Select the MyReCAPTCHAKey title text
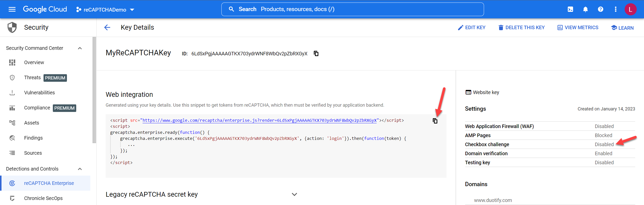 (x=138, y=53)
